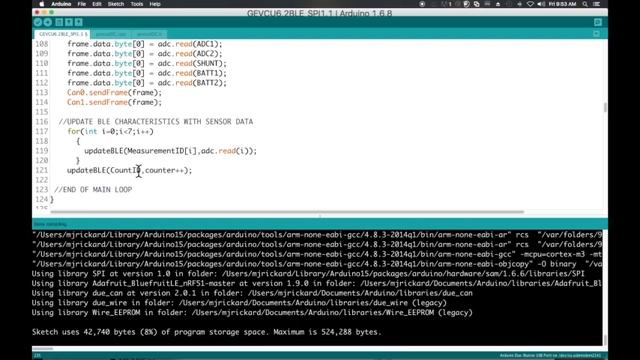Click the menu bar clock Fri 9:53 AM

coord(562,4)
